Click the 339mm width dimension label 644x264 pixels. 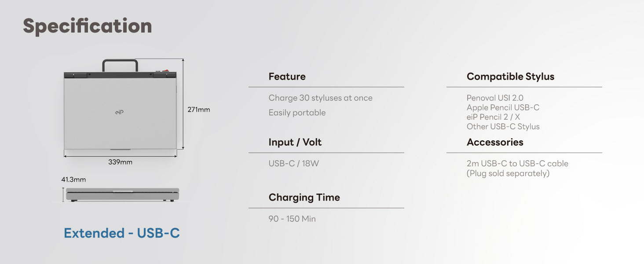coord(120,162)
